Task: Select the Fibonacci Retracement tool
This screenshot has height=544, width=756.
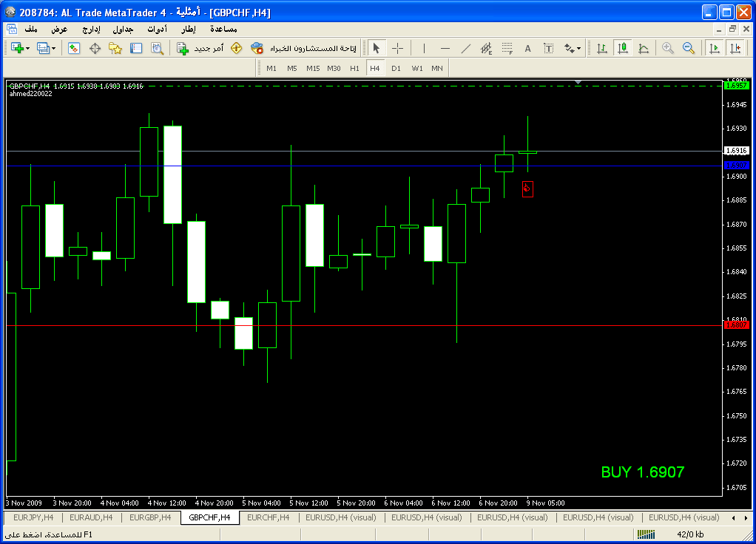Action: pyautogui.click(x=507, y=48)
